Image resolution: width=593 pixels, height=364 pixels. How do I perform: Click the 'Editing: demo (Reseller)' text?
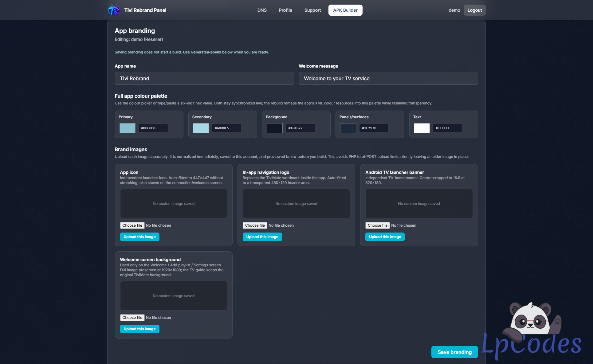click(x=139, y=39)
